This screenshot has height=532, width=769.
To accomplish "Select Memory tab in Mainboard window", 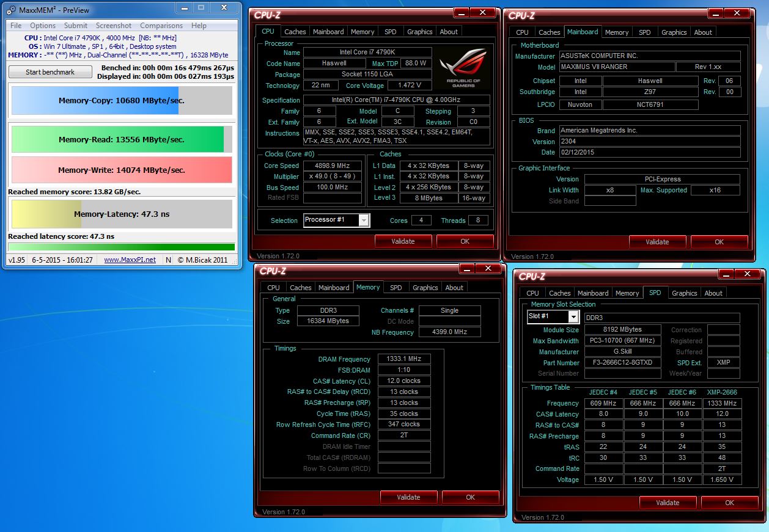I will [x=617, y=32].
